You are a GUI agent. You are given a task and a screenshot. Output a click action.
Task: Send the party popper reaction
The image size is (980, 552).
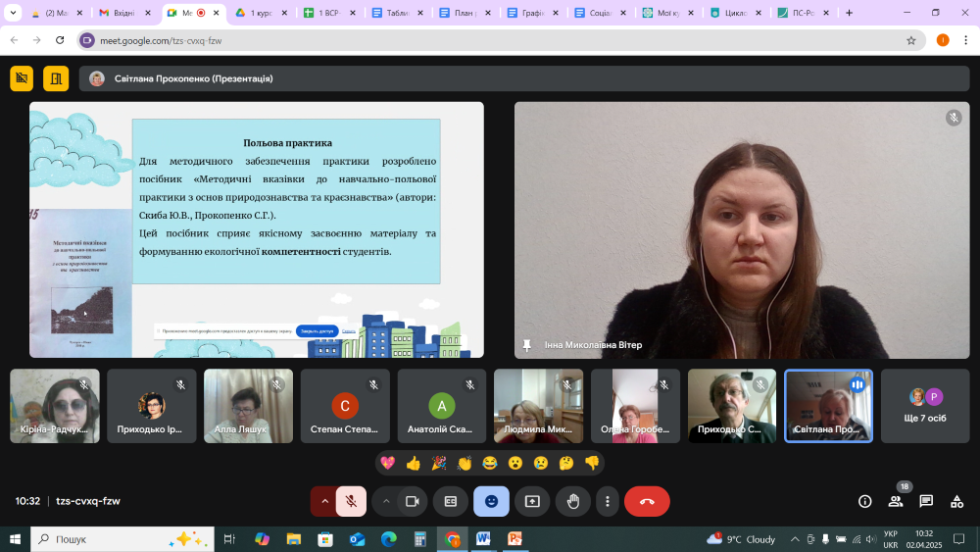click(x=439, y=463)
